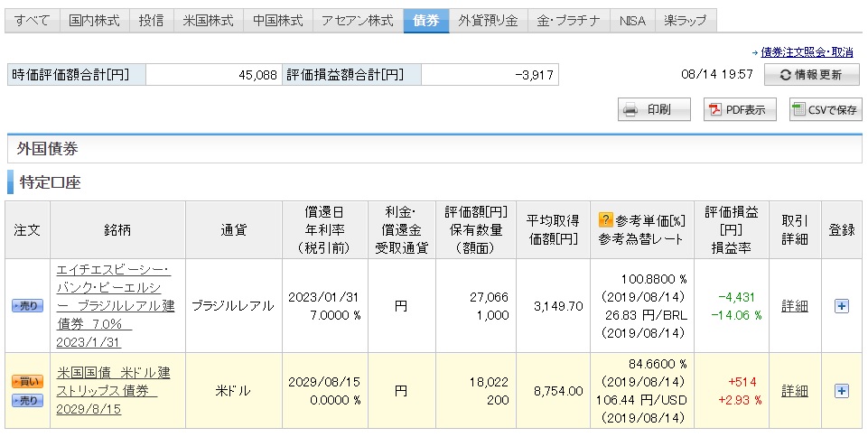
Task: Click the valuation amount 18,022
Action: pos(490,382)
